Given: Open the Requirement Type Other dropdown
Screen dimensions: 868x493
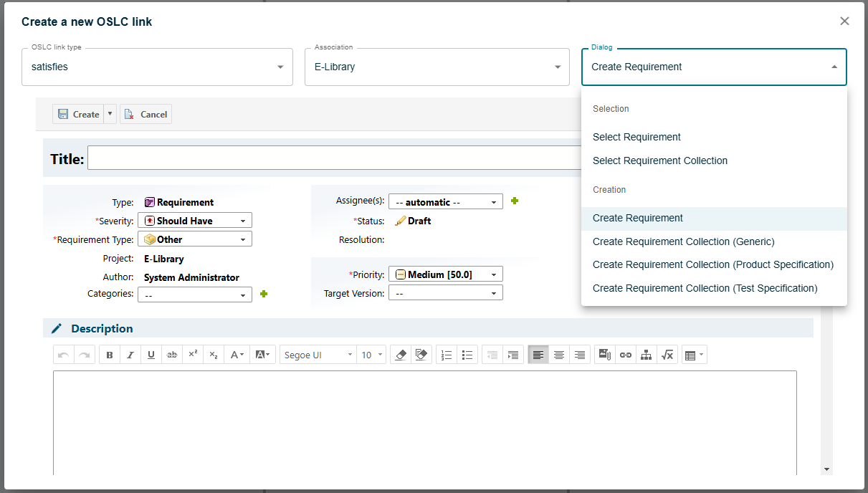Looking at the screenshot, I should (195, 239).
